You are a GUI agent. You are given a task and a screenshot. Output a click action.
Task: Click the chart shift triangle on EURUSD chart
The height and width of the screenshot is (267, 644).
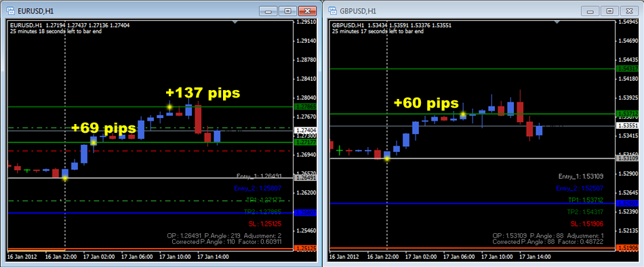235,22
